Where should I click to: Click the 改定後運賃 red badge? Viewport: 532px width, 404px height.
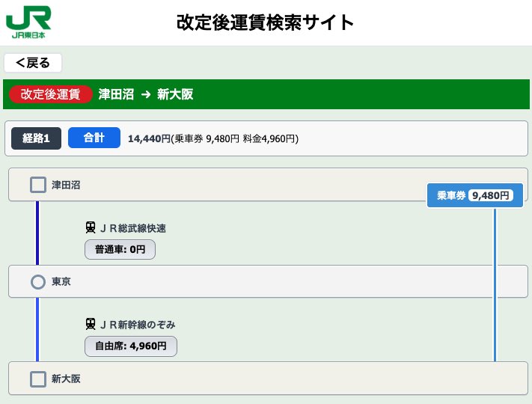pyautogui.click(x=51, y=94)
